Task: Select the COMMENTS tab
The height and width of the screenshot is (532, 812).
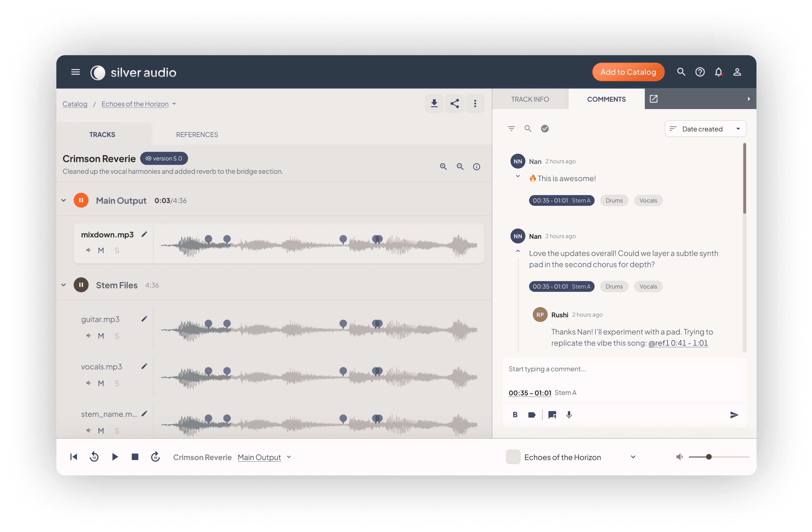Action: coord(606,99)
